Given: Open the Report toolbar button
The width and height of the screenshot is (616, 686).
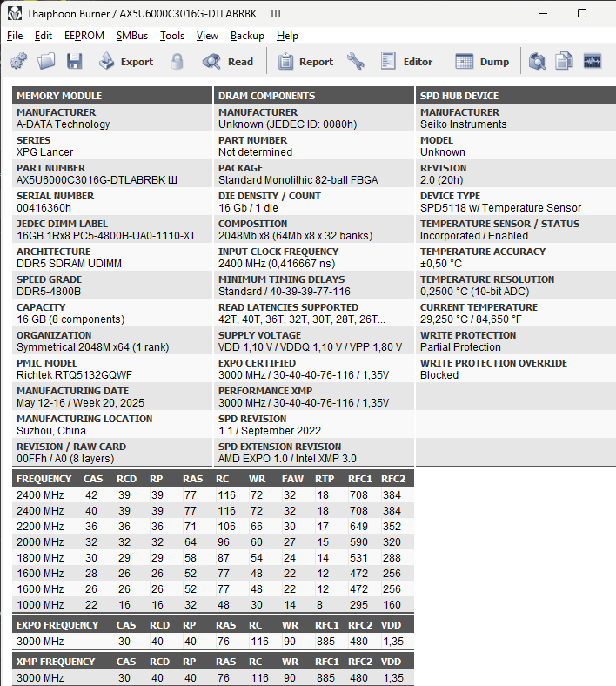Looking at the screenshot, I should (305, 61).
